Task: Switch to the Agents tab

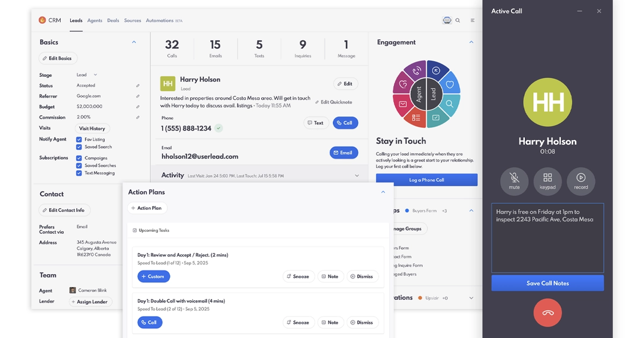Action: click(x=95, y=20)
